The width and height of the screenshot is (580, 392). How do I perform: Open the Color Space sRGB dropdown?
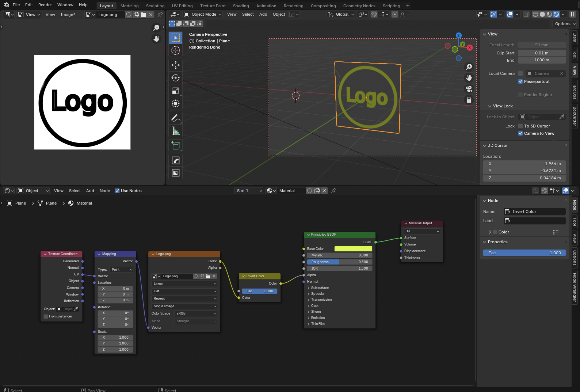pos(196,313)
